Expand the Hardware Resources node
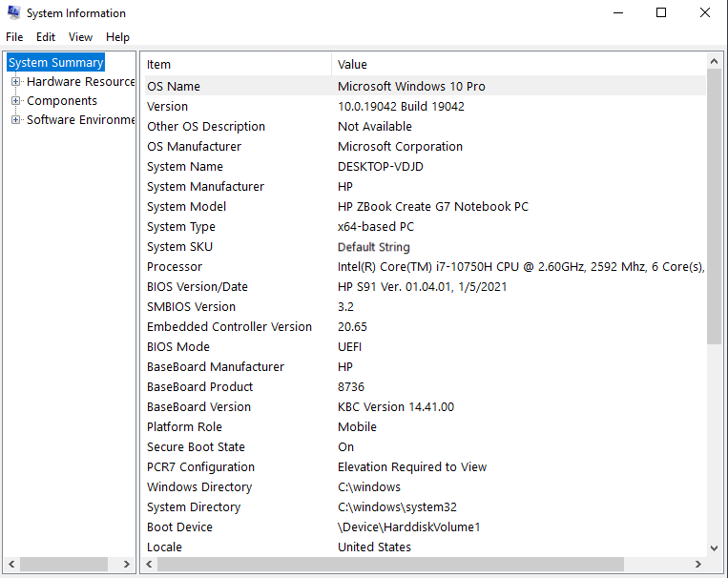 (x=16, y=82)
